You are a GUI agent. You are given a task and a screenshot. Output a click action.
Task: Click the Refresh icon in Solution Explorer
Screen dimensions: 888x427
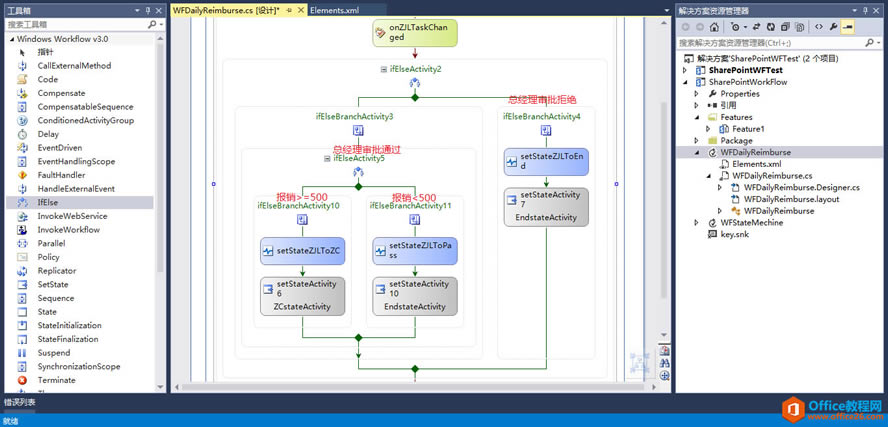click(772, 28)
